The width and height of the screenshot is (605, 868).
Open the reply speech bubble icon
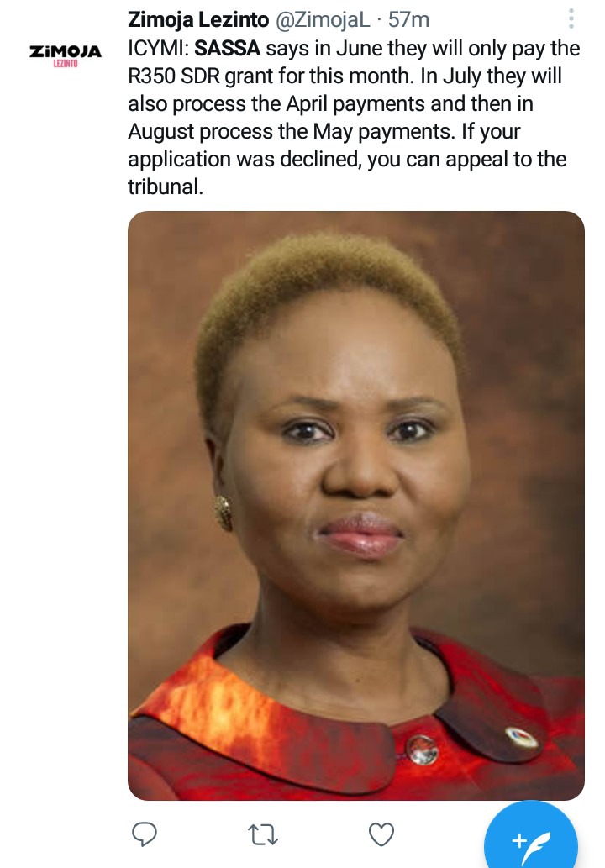coord(145,834)
